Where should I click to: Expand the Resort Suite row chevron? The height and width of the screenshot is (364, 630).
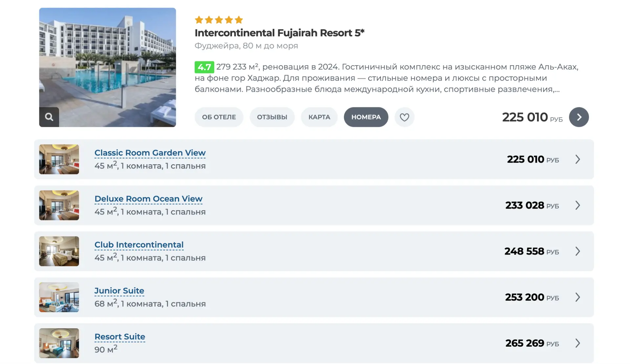pos(577,343)
